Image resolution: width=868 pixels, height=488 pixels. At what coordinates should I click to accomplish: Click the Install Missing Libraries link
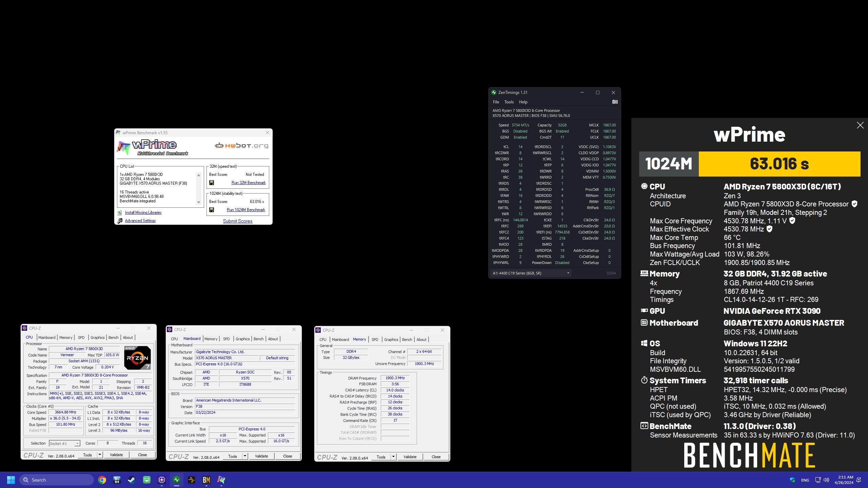pyautogui.click(x=143, y=212)
